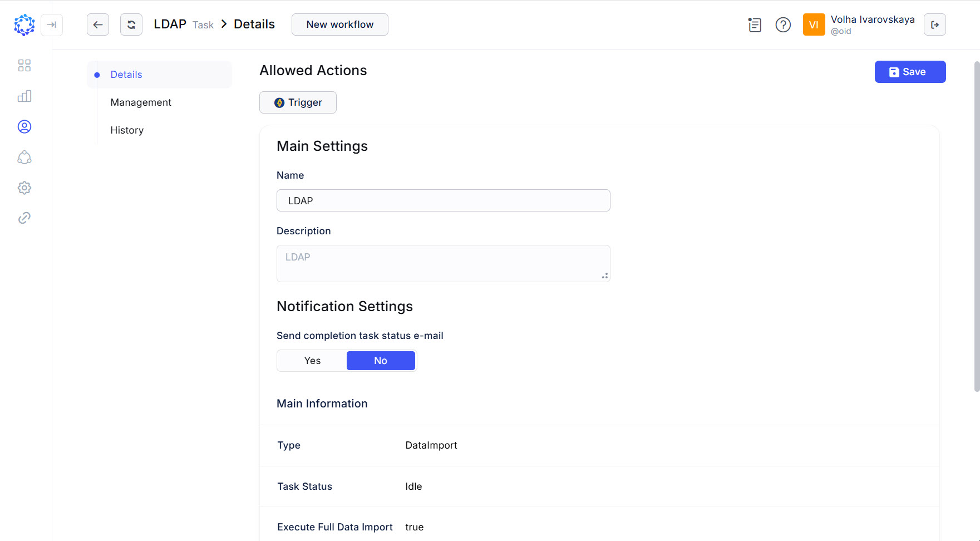
Task: Open settings via the gear sidebar icon
Action: point(24,188)
